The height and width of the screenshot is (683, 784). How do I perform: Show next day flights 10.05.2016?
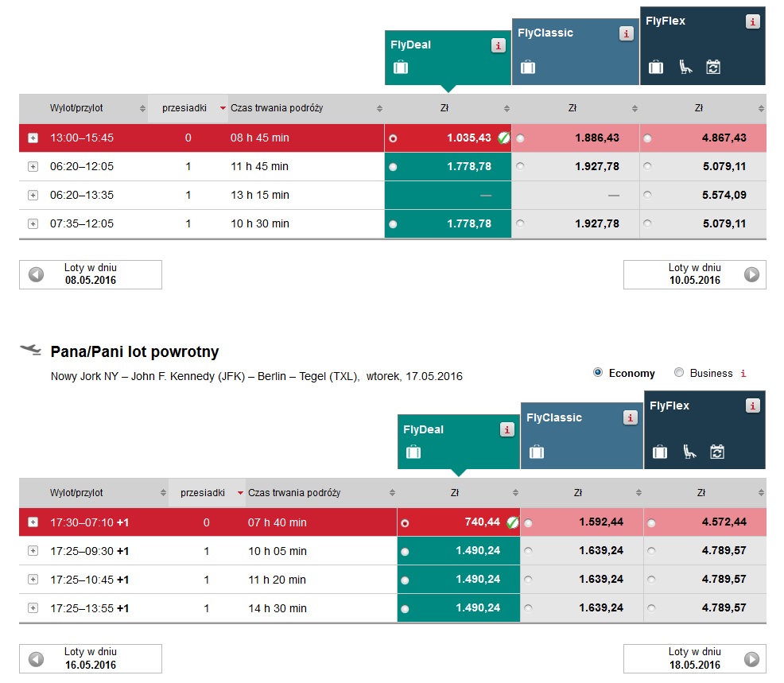(694, 274)
